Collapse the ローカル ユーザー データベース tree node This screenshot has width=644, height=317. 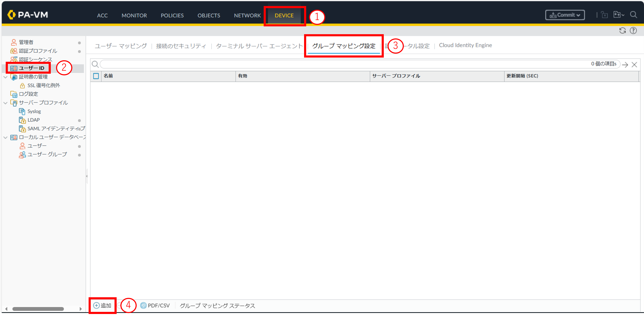point(5,138)
